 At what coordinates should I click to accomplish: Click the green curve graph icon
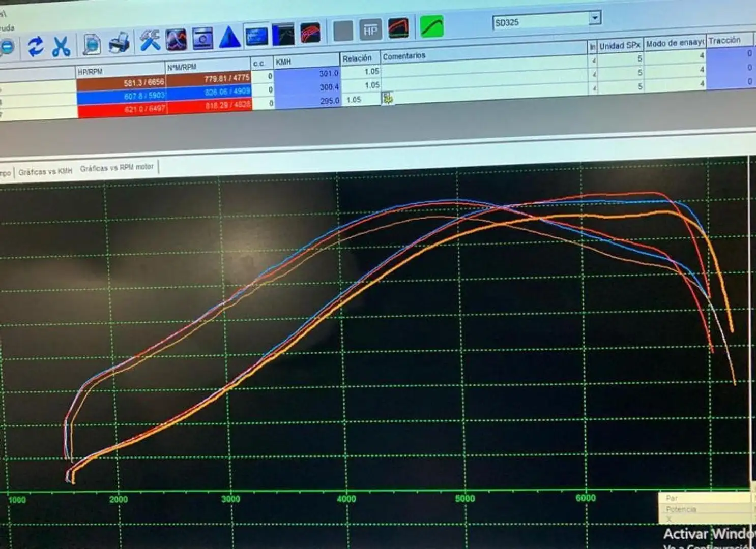pyautogui.click(x=431, y=26)
